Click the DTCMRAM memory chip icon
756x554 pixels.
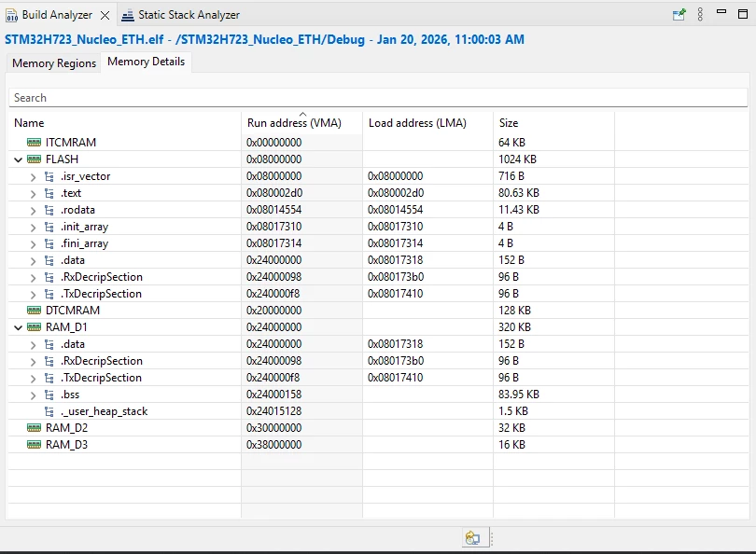point(34,311)
